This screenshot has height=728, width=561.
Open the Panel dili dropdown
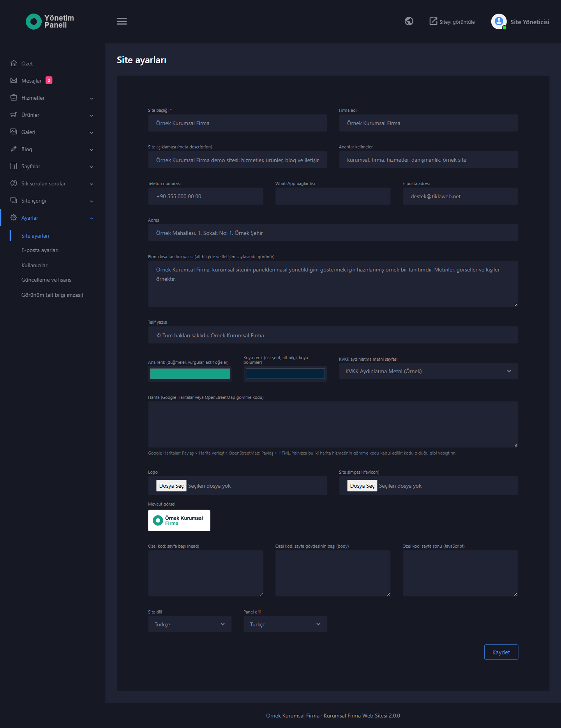285,624
